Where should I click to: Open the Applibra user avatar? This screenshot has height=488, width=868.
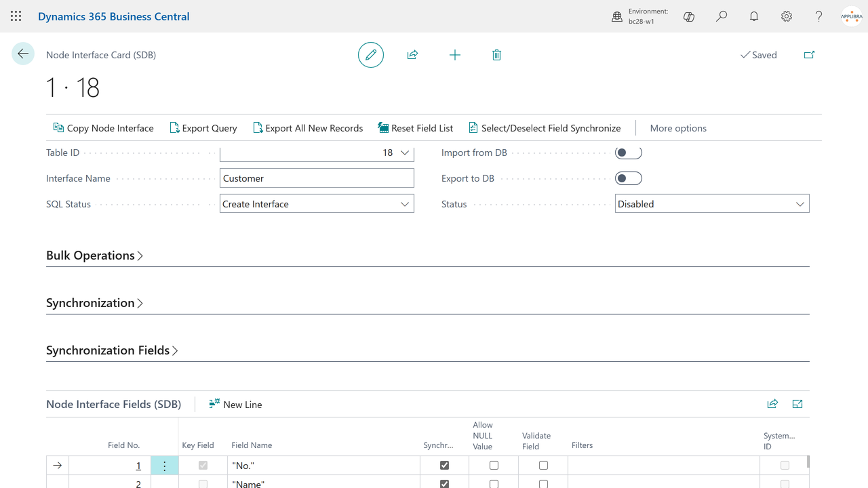[852, 16]
